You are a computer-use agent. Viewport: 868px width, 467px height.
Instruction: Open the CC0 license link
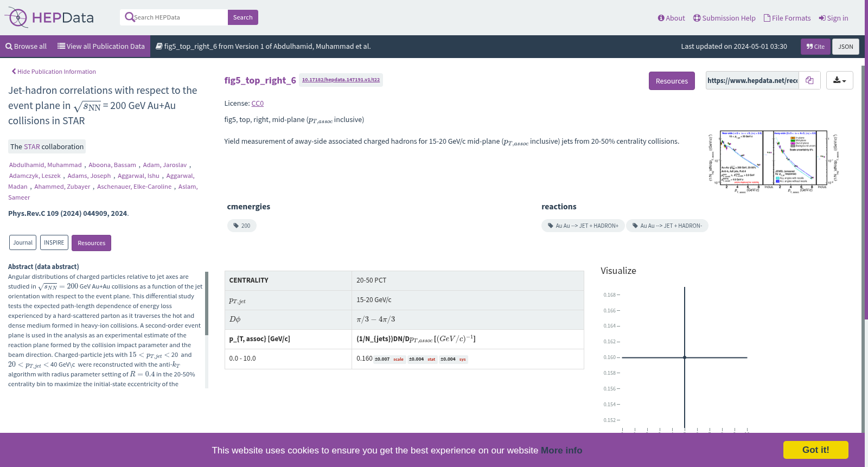tap(257, 103)
